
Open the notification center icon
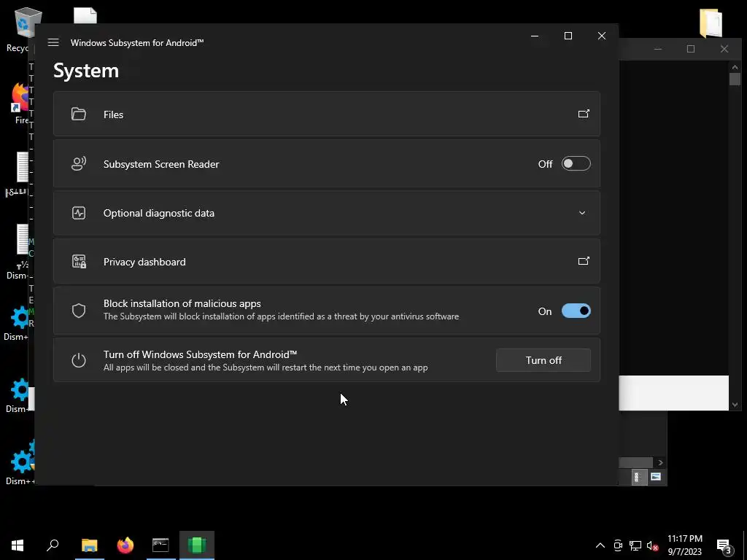tap(724, 546)
